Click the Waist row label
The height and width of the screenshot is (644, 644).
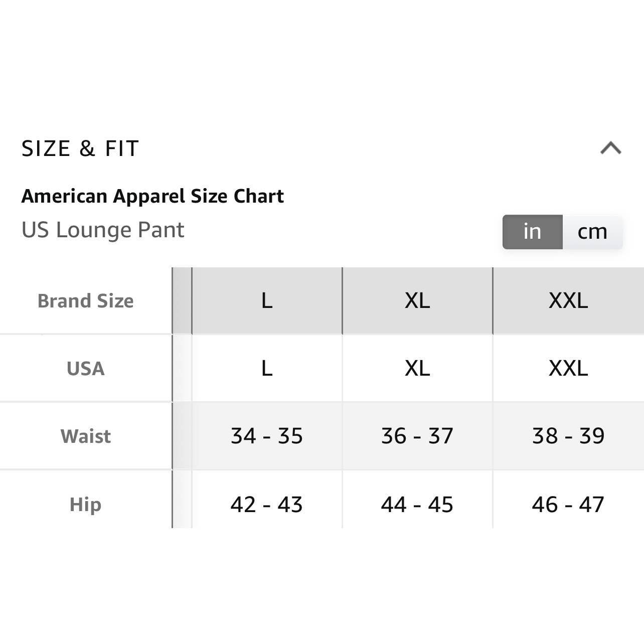click(x=86, y=436)
